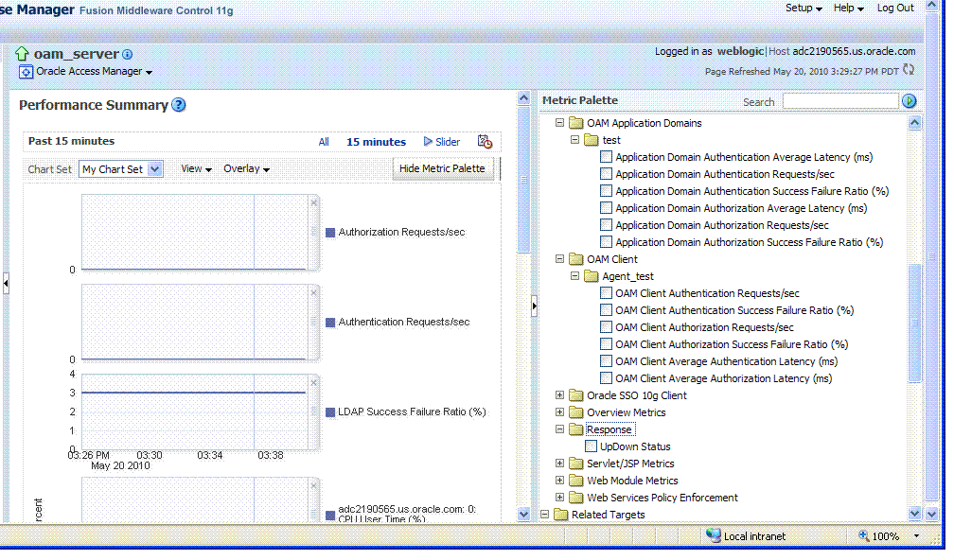Check OAM Client Authentication Success Failure Ratio
The width and height of the screenshot is (954, 560).
point(606,310)
